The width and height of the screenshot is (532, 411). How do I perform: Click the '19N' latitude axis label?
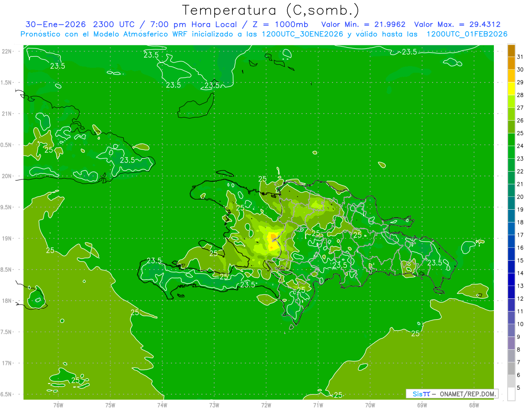(7, 238)
